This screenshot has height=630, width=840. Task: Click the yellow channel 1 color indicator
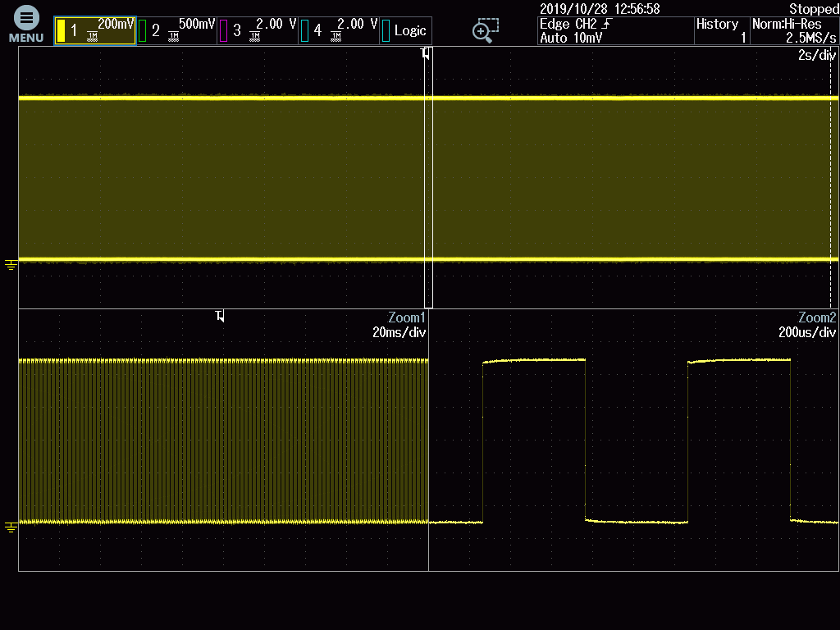[x=61, y=31]
